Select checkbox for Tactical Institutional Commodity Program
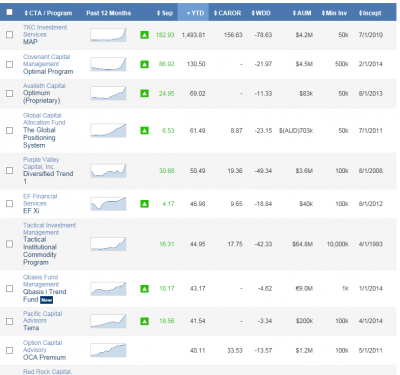The width and height of the screenshot is (400, 375). [x=10, y=244]
